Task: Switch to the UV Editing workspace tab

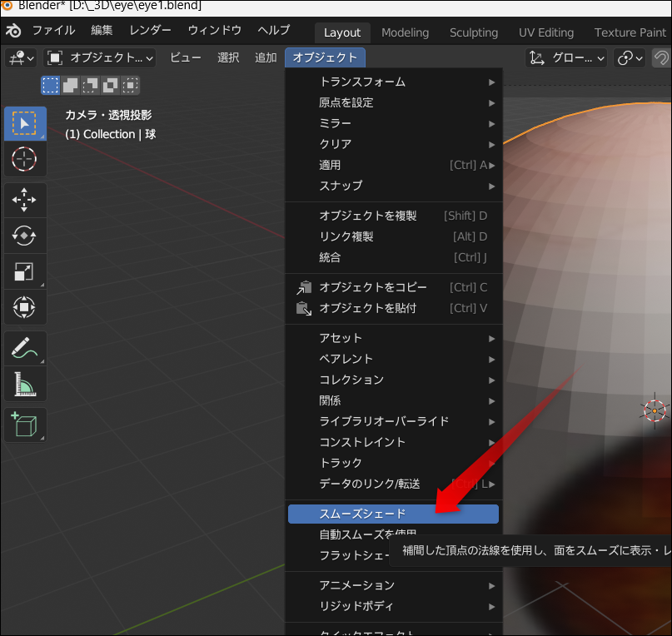Action: coord(546,32)
